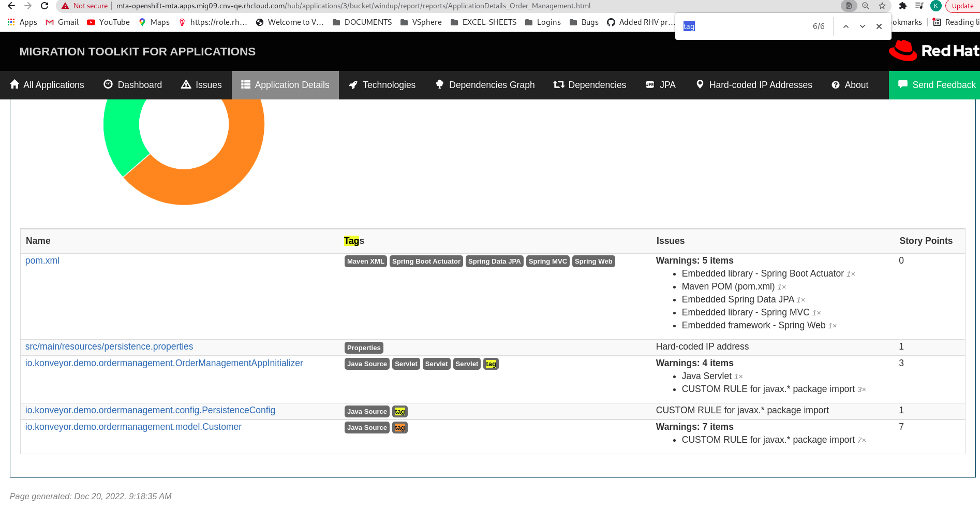Viewport: 980px width, 521px height.
Task: Close the find-in-page bar
Action: pos(879,26)
